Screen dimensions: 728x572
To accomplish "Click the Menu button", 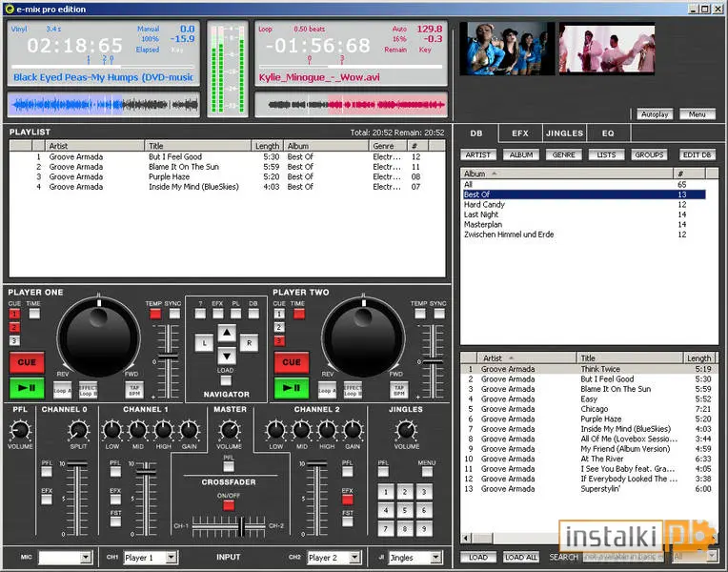I will coord(698,114).
